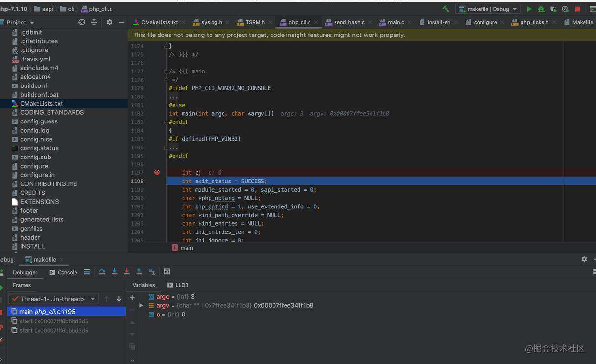Expand the argv variable
Image resolution: width=596 pixels, height=364 pixels.
click(x=141, y=305)
